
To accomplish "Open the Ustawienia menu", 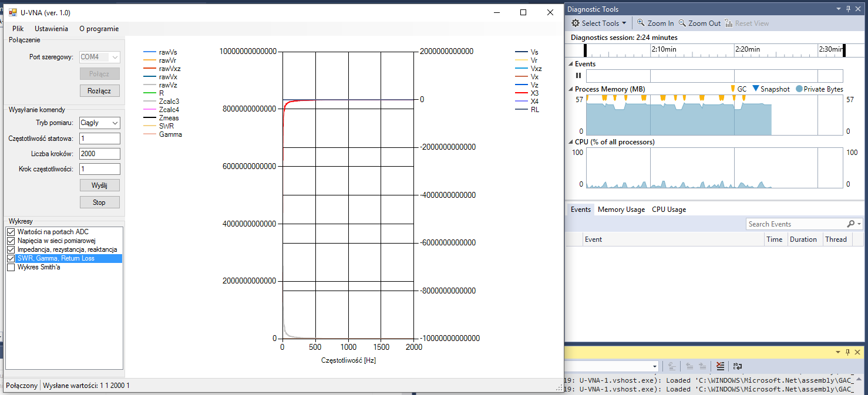I will [x=51, y=29].
